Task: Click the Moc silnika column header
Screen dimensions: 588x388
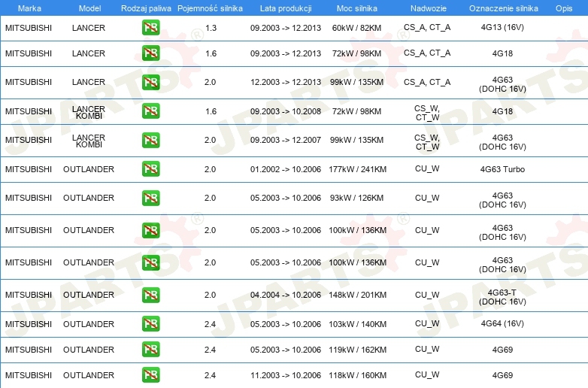Action: [356, 8]
